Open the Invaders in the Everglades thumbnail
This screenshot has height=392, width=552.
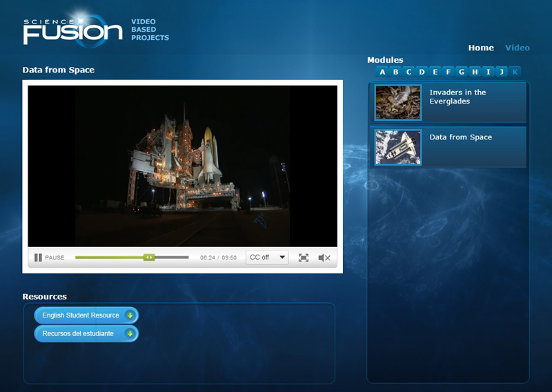point(398,102)
